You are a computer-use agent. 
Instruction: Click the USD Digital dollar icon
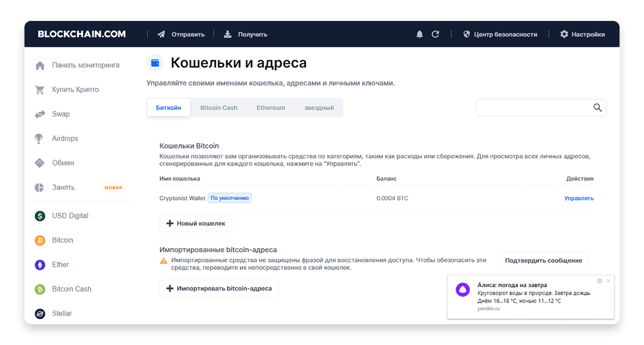(x=40, y=216)
